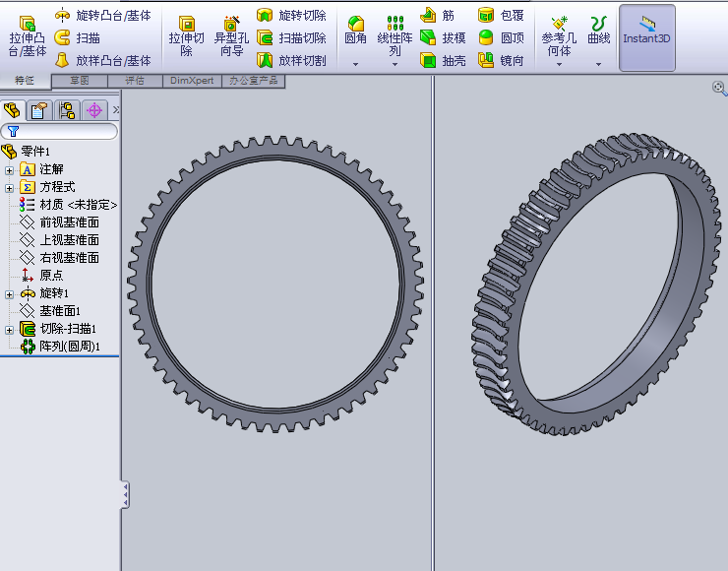Viewport: 728px width, 571px height.
Task: Open the Fillet (圆角) dropdown arrow
Action: tap(356, 64)
